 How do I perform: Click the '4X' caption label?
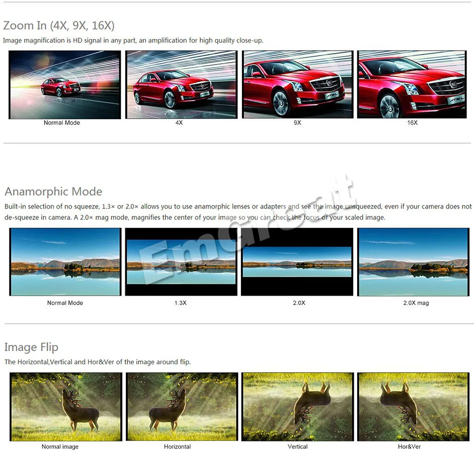[x=179, y=123]
